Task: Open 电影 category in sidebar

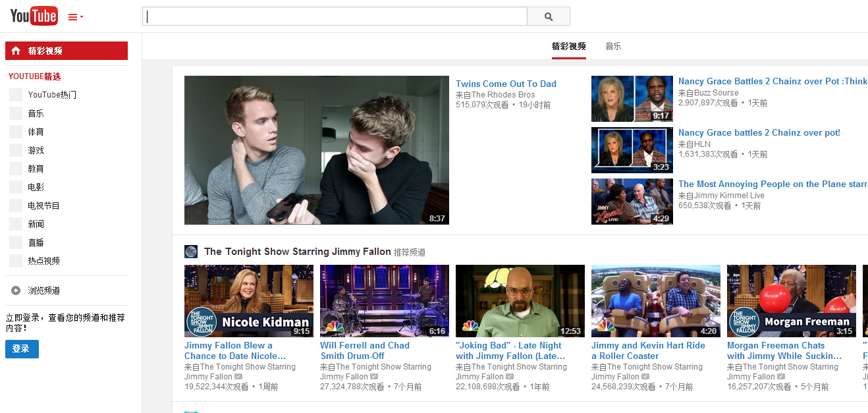Action: click(36, 187)
